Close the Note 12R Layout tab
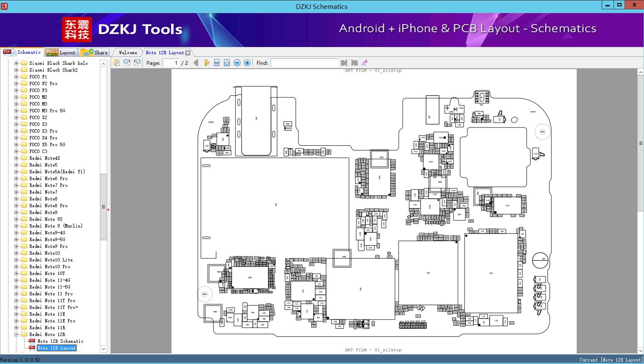The image size is (644, 364). point(188,53)
